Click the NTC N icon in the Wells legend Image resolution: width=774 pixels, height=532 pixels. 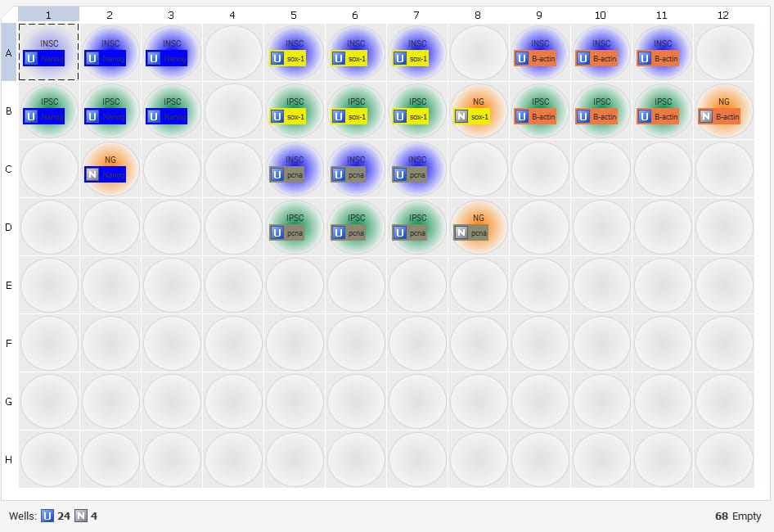click(81, 516)
